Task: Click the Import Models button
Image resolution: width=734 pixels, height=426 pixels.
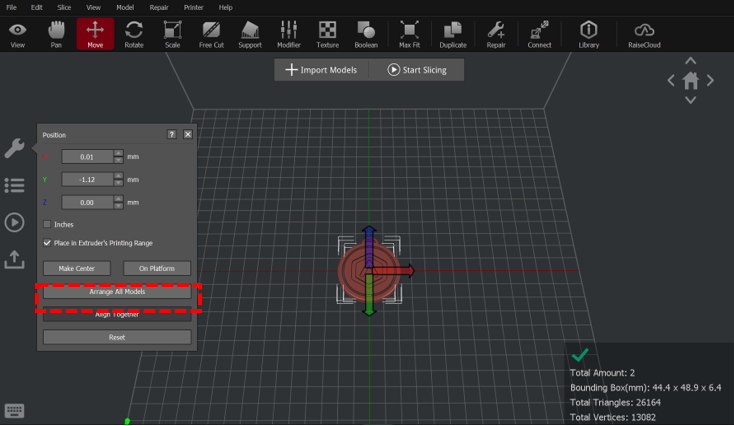Action: (x=322, y=70)
